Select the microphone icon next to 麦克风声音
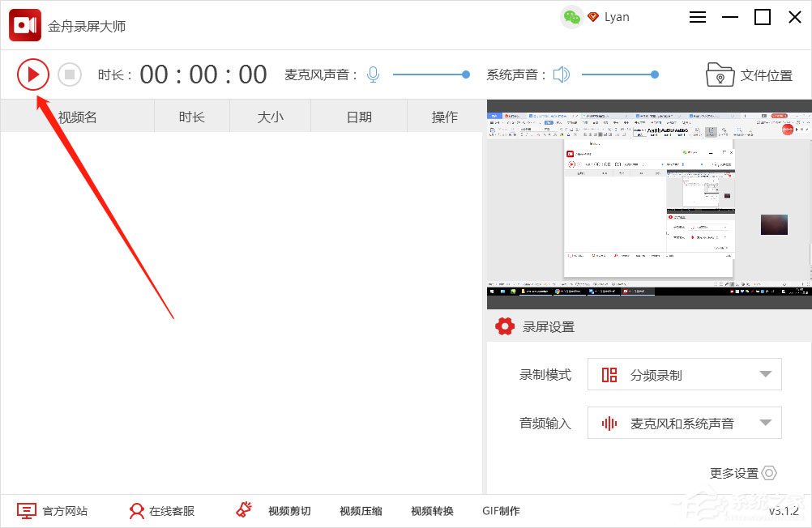812x528 pixels. click(372, 74)
